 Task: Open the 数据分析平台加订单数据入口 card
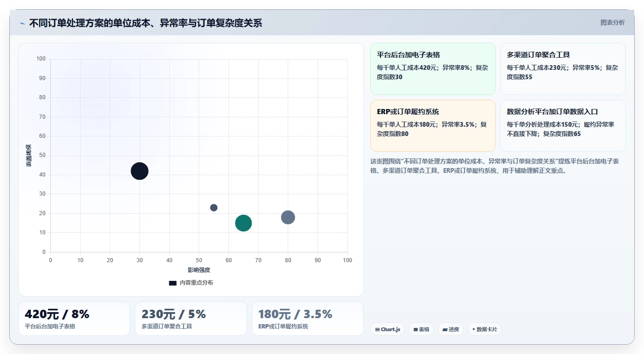click(563, 126)
